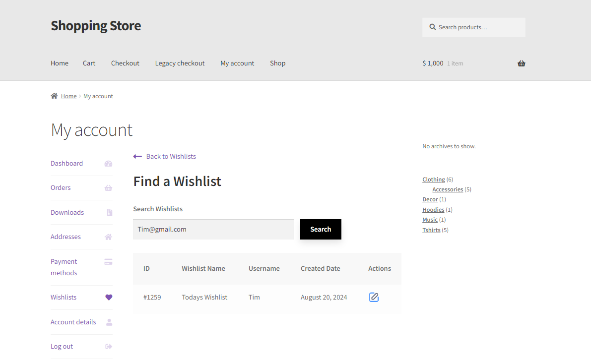Image resolution: width=591 pixels, height=364 pixels.
Task: Click the Log out arrow icon
Action: [x=109, y=347]
